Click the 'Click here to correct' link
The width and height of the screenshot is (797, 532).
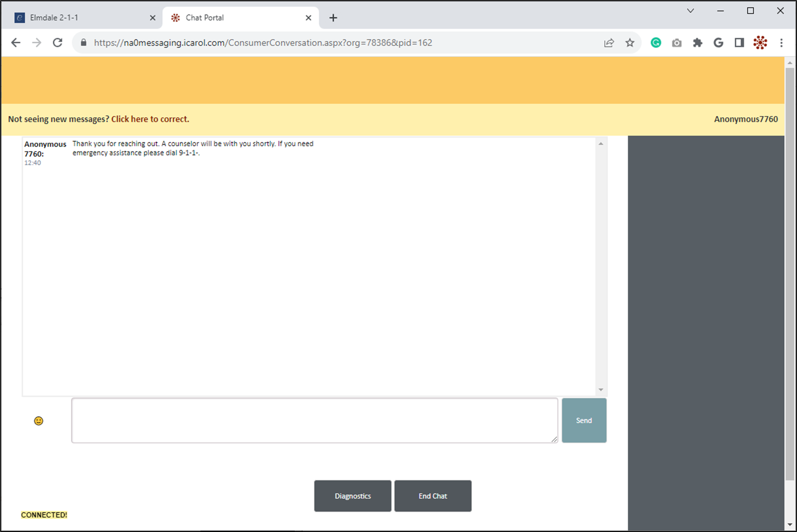(150, 119)
